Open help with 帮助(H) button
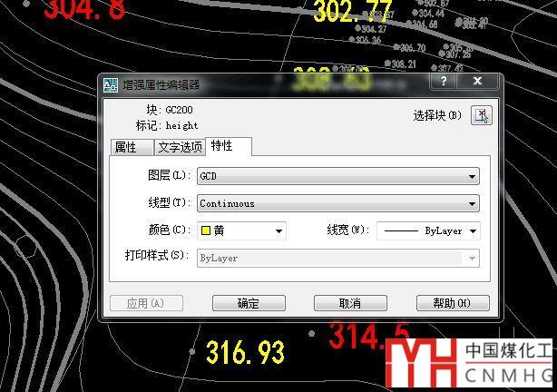Viewport: 557px width, 392px height. point(453,303)
